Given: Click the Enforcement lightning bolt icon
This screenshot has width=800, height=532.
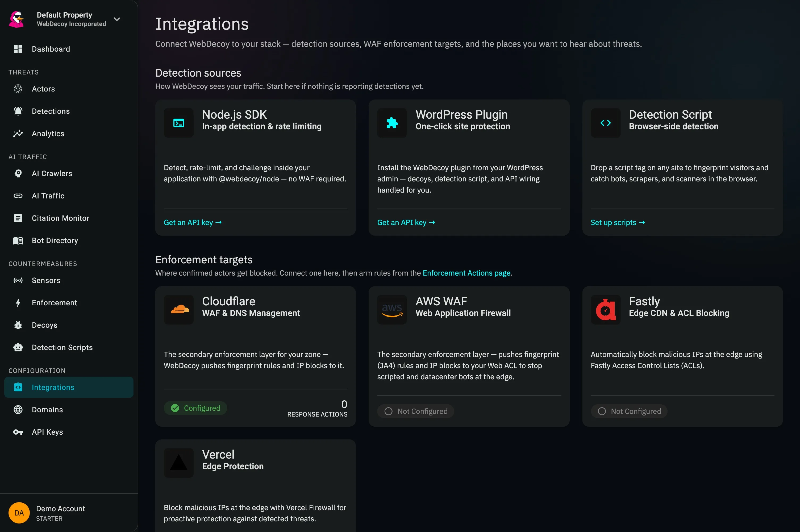Looking at the screenshot, I should 18,303.
